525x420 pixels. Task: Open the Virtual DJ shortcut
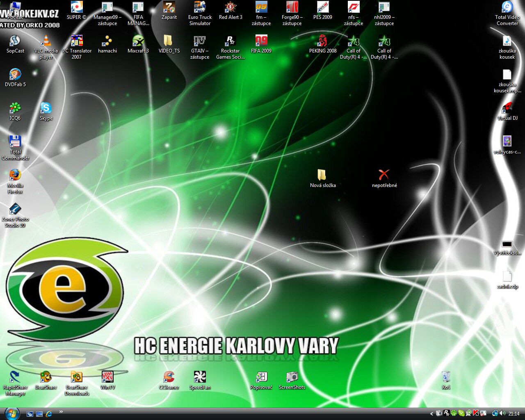(x=507, y=112)
